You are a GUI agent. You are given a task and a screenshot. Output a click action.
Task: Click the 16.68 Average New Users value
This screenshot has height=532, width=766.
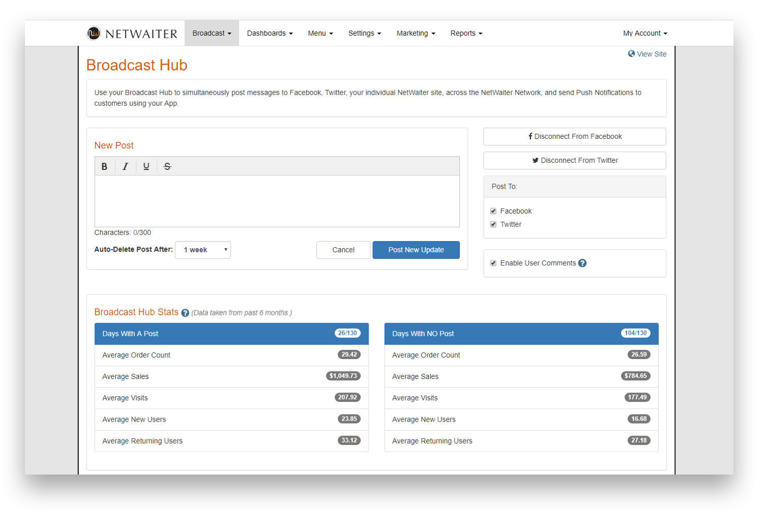coord(639,419)
